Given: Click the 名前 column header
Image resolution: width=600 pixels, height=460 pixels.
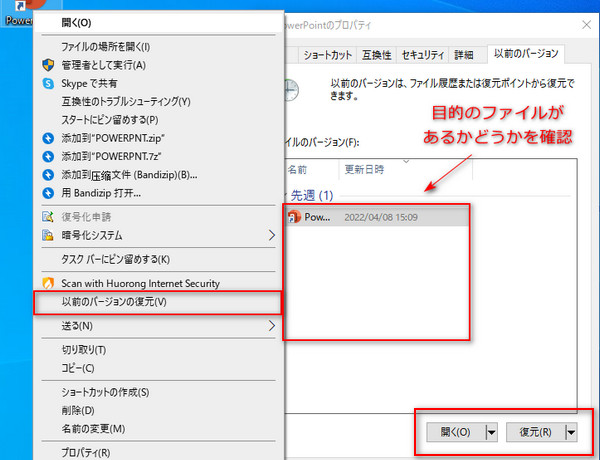Looking at the screenshot, I should click(311, 170).
